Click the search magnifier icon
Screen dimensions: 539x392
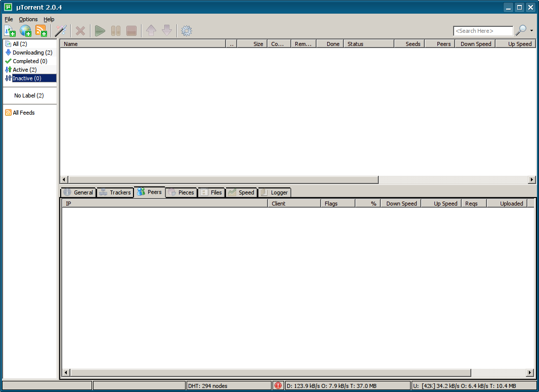click(x=521, y=31)
